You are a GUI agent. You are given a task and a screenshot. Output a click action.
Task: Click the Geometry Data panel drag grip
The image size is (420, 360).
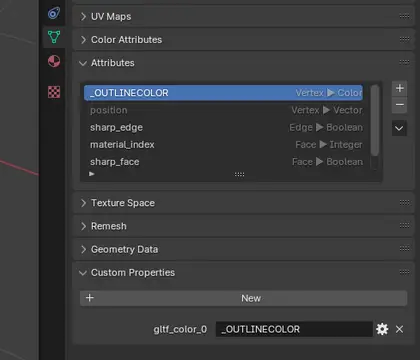click(x=404, y=249)
